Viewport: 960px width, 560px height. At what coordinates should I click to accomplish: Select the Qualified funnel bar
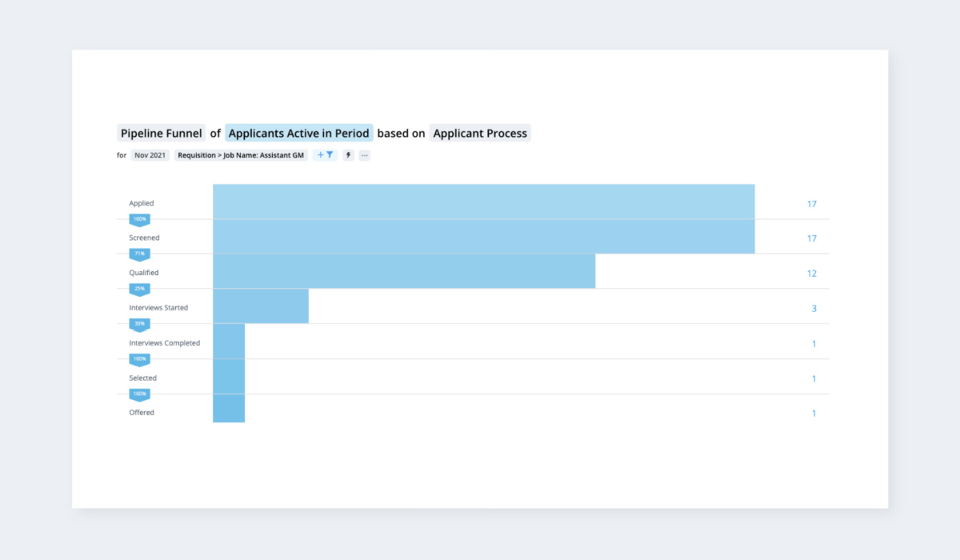[x=404, y=271]
